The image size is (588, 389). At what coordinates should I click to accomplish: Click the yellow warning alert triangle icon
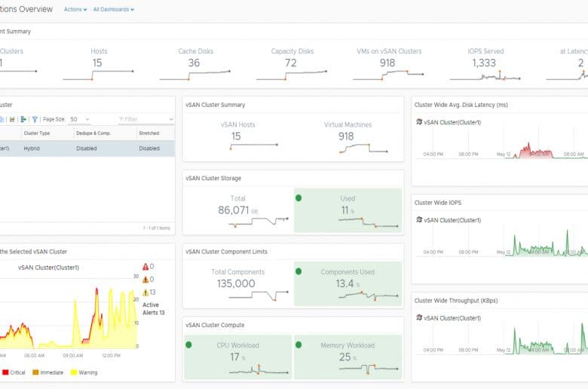[x=145, y=293]
